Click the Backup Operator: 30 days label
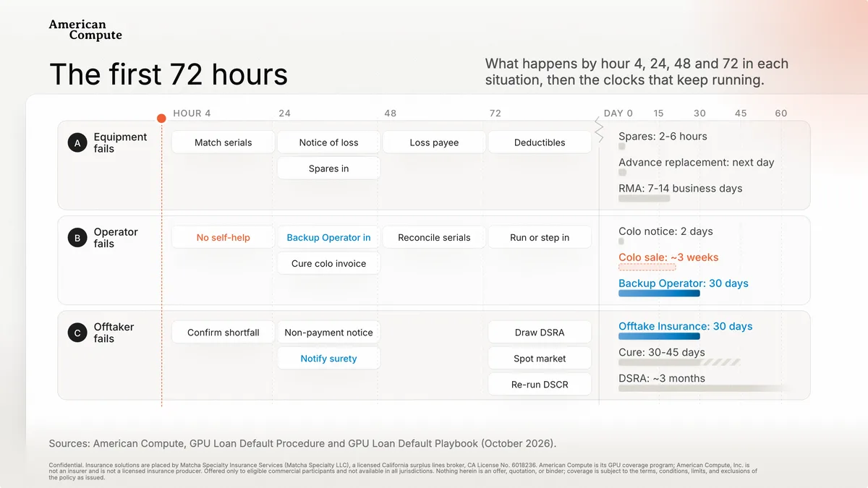The width and height of the screenshot is (868, 488). click(684, 283)
